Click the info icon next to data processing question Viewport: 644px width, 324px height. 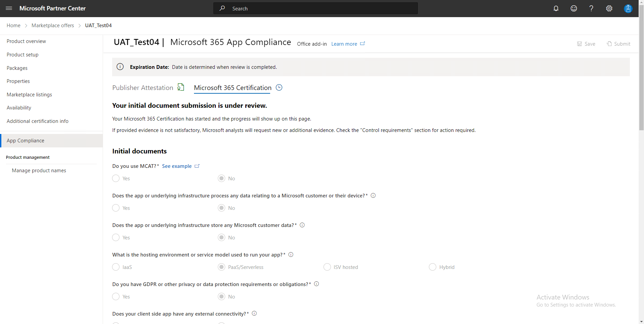[373, 195]
